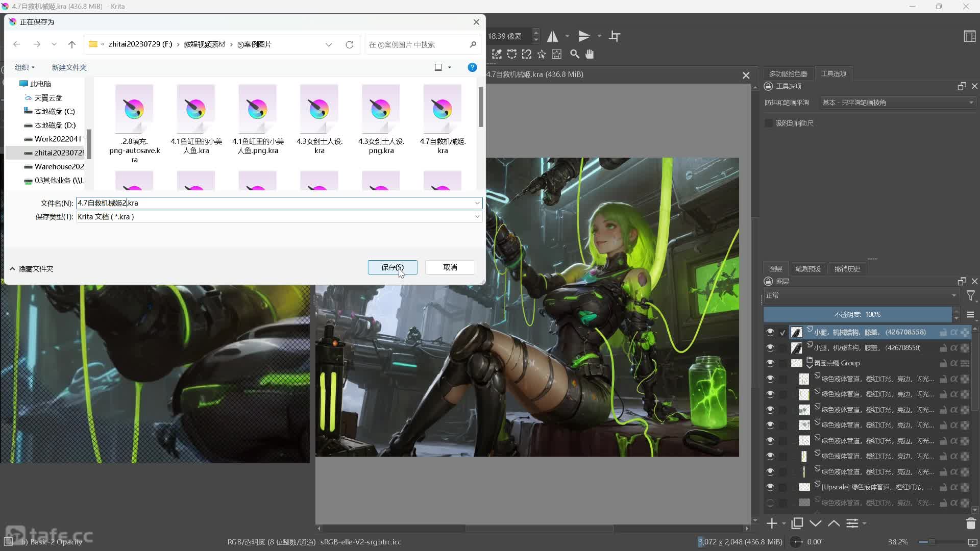This screenshot has height=551, width=980.
Task: Toggle selection checkbox on selected 小腿 layer
Action: (x=782, y=333)
